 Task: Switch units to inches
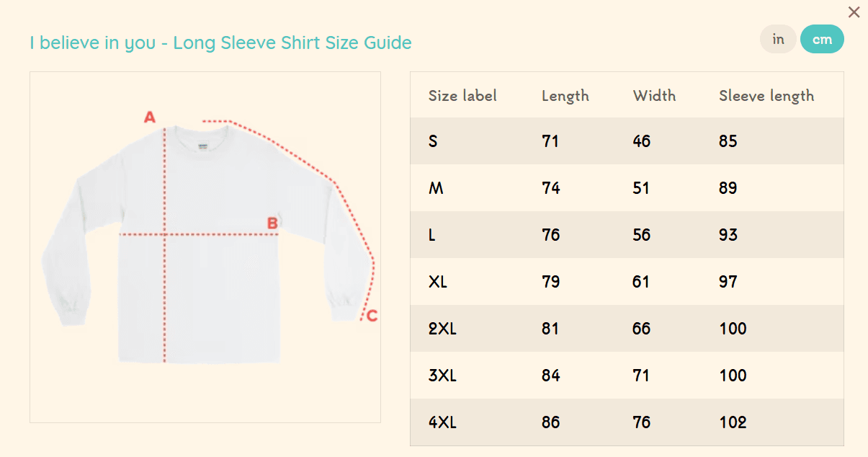(x=778, y=40)
